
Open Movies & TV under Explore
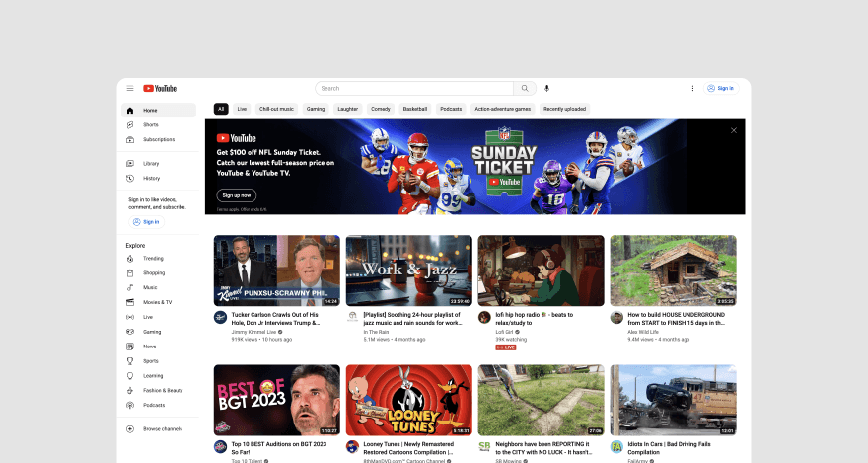point(159,302)
